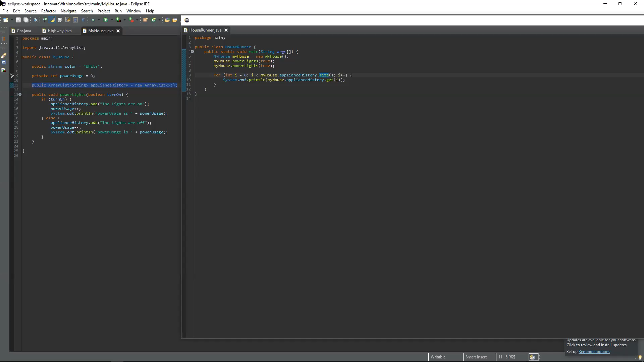Click the New wizard icon
Screen dimensions: 644x362
pos(6,20)
